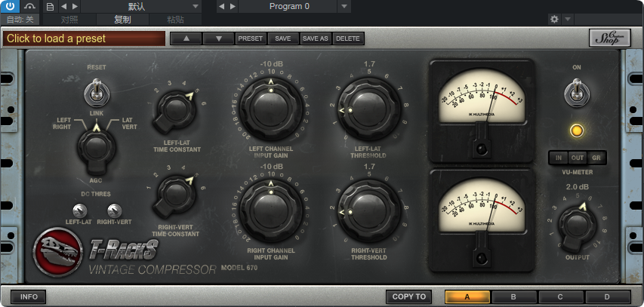
Task: Click the automation curve icon beside power
Action: (x=29, y=6)
